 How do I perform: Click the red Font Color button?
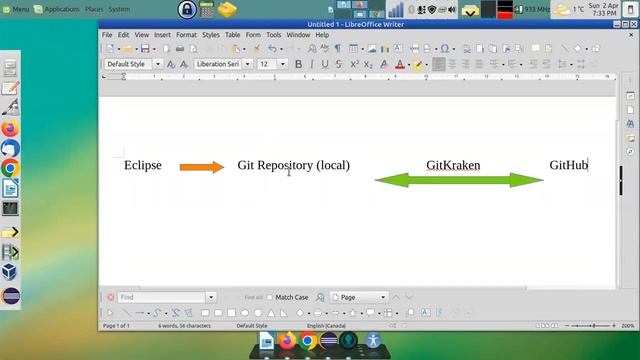400,64
